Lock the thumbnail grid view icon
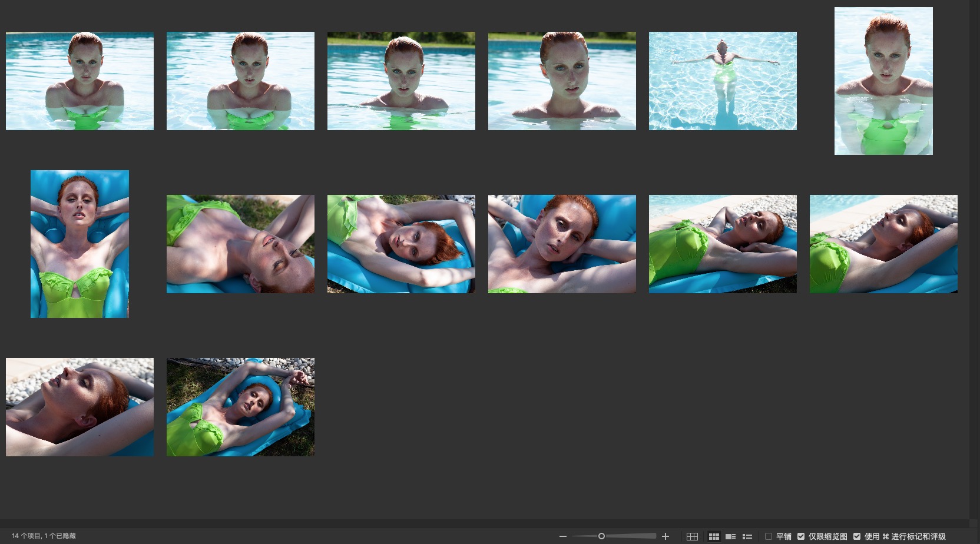 coord(692,536)
